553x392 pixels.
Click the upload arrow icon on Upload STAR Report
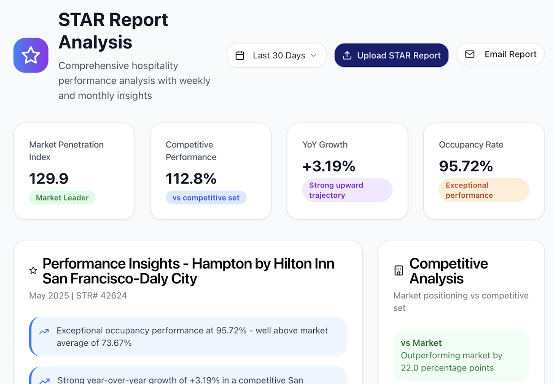click(x=347, y=55)
